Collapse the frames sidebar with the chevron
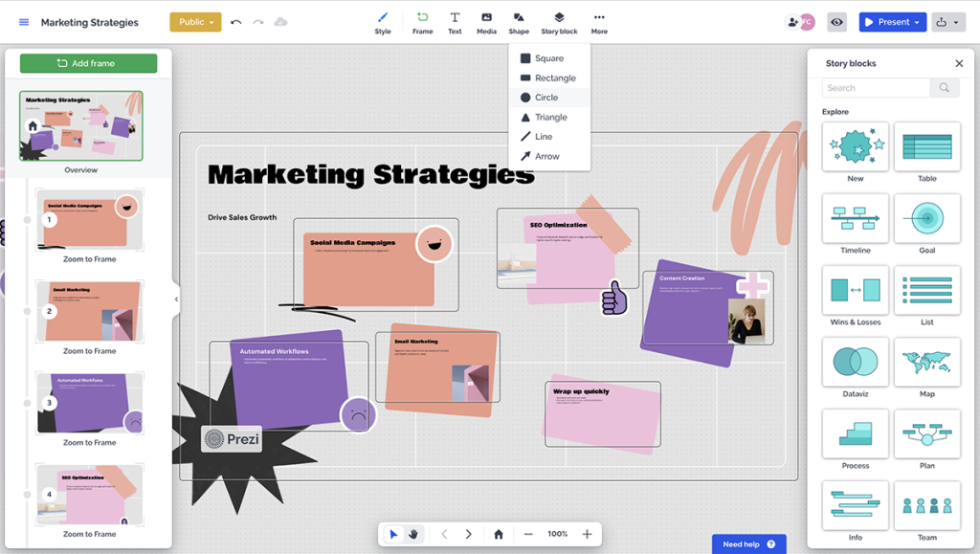The width and height of the screenshot is (980, 554). pyautogui.click(x=175, y=299)
